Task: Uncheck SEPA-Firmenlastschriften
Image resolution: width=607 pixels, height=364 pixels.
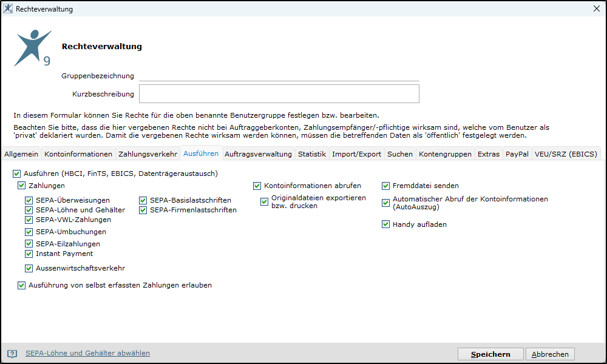Action: (143, 210)
